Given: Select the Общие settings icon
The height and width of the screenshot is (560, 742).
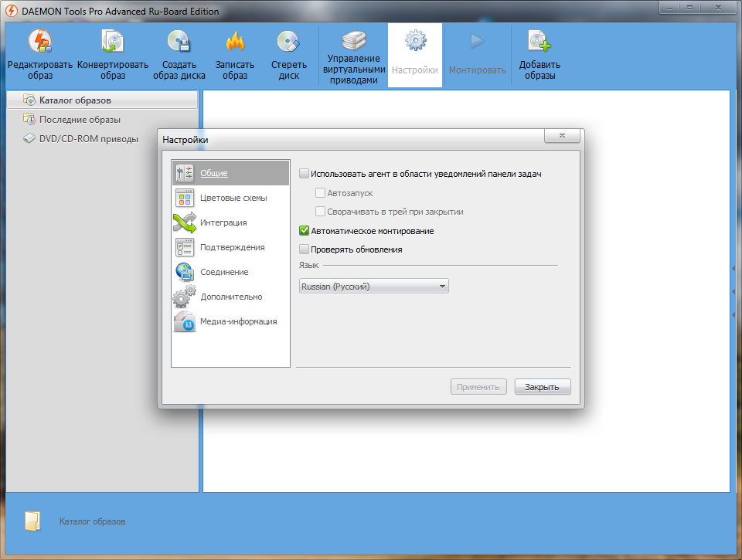Looking at the screenshot, I should [185, 173].
